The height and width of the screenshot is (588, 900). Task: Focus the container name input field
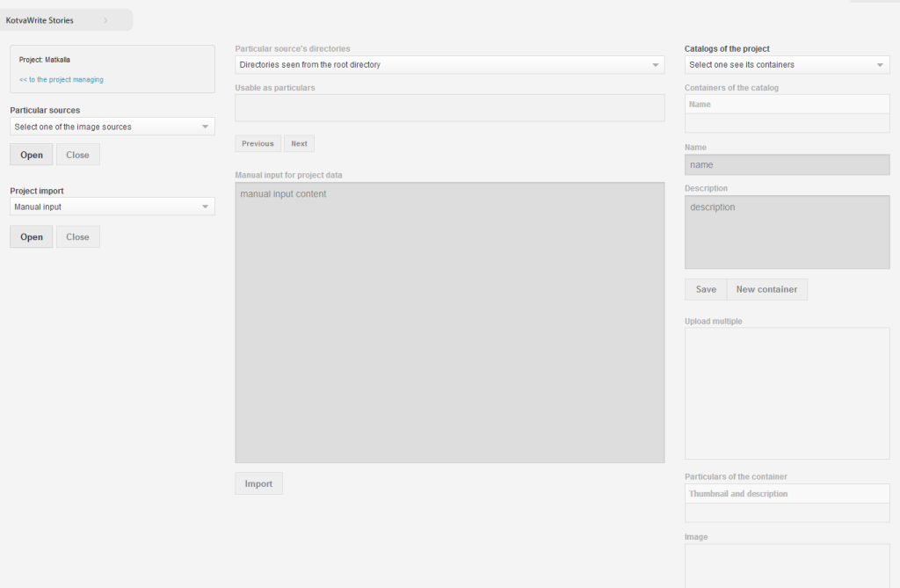pos(787,165)
